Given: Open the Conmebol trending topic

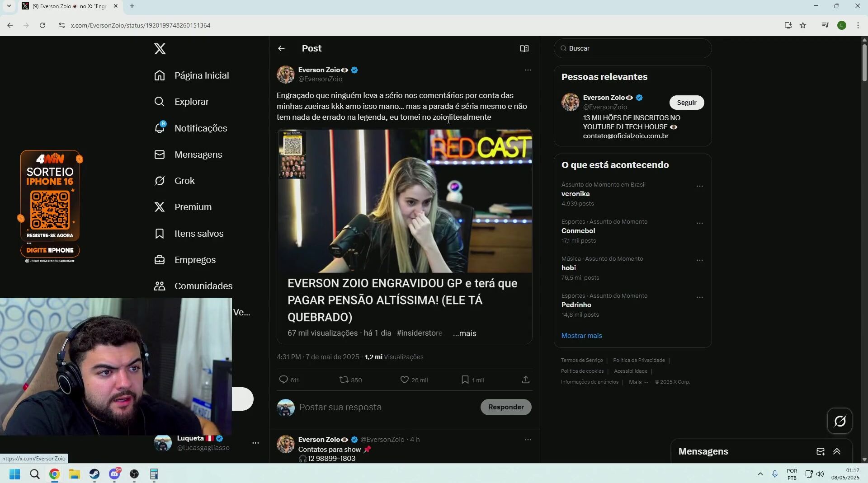Looking at the screenshot, I should click(x=578, y=231).
